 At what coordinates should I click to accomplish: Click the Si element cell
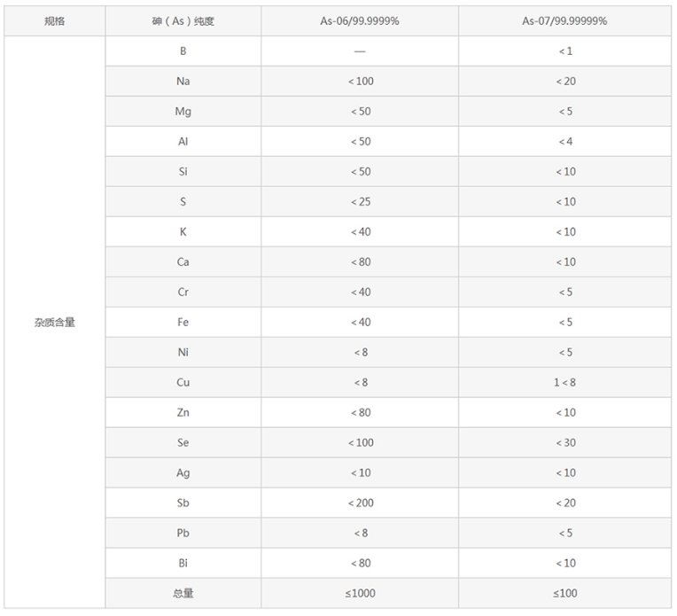pyautogui.click(x=183, y=171)
